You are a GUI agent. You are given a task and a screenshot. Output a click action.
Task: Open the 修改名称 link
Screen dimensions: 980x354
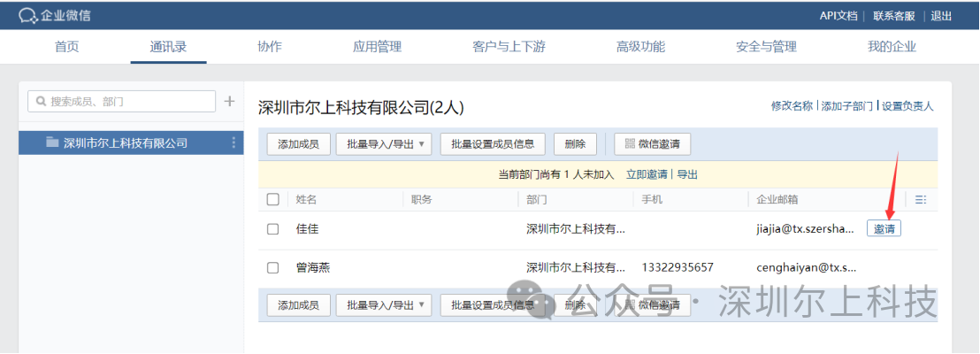(x=792, y=106)
